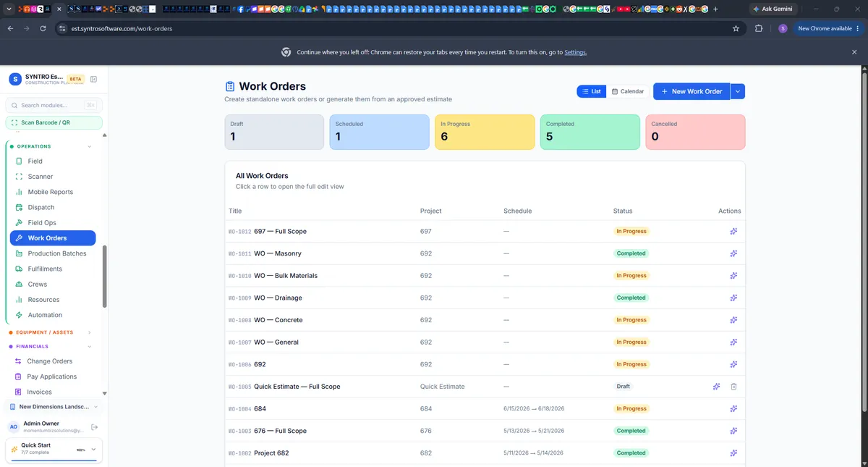Image resolution: width=868 pixels, height=467 pixels.
Task: Click AI sparkle action for WO — Drainage row
Action: point(733,298)
